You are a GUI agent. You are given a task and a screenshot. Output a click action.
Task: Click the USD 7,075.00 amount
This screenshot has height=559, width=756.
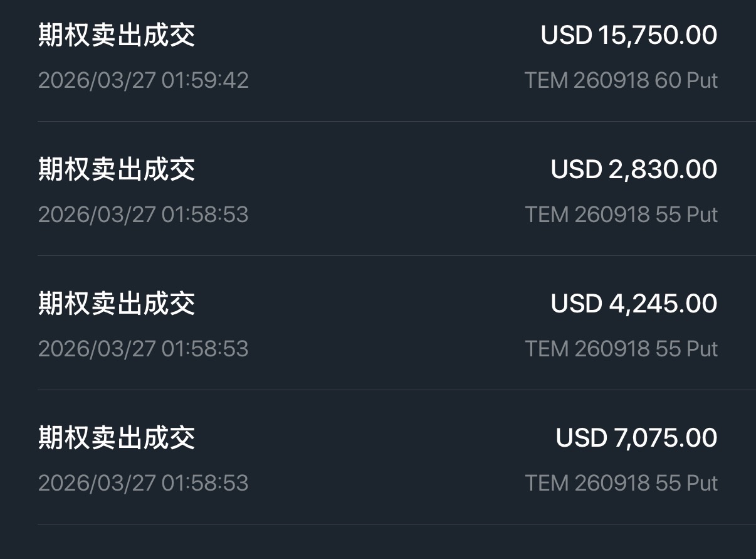point(636,438)
